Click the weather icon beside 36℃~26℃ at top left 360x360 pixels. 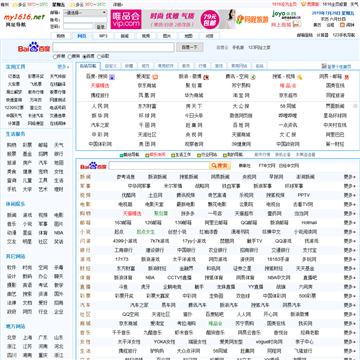(x=15, y=5)
